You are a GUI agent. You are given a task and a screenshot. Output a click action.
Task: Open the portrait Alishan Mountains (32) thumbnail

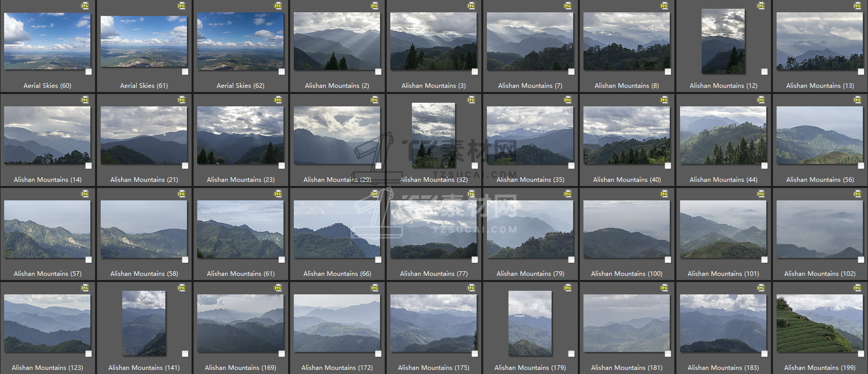(x=433, y=135)
